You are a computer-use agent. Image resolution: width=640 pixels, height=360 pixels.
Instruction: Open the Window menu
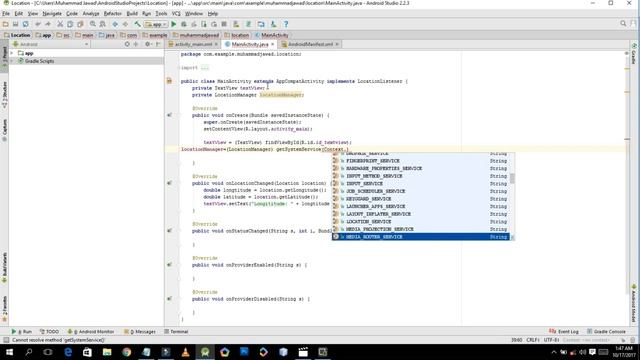pyautogui.click(x=193, y=13)
